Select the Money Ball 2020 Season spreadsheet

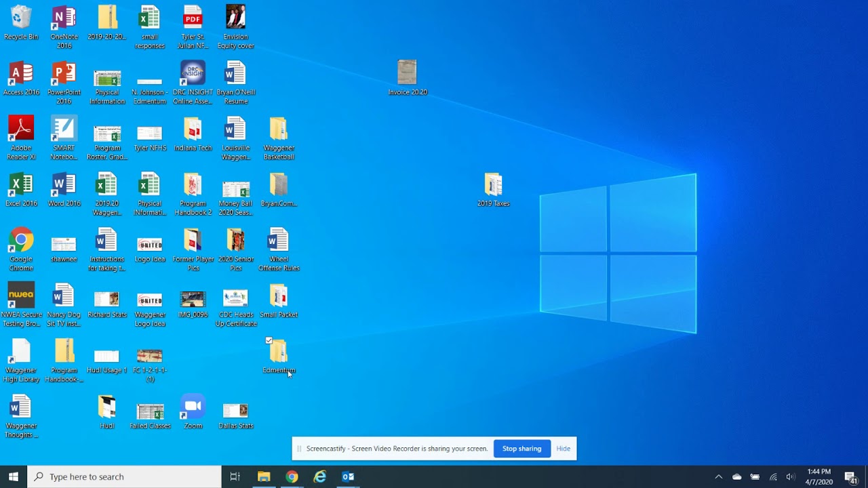click(236, 198)
